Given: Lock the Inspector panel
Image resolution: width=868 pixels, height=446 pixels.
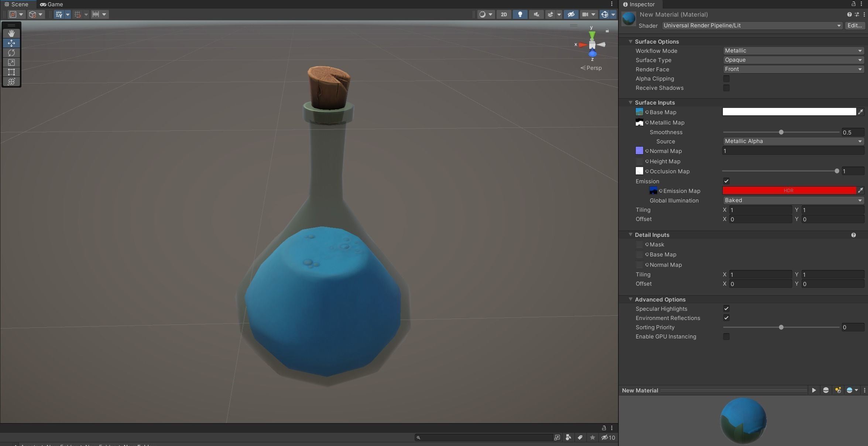Looking at the screenshot, I should click(x=854, y=4).
